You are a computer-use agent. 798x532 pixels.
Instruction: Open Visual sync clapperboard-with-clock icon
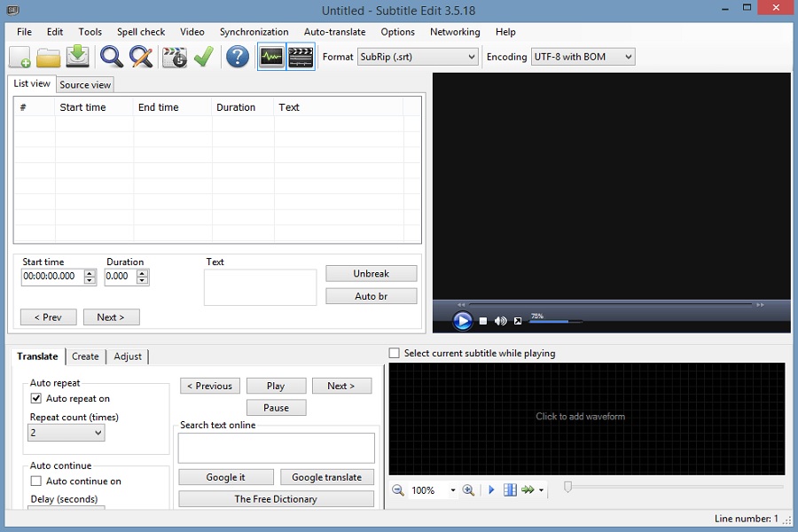coord(175,57)
